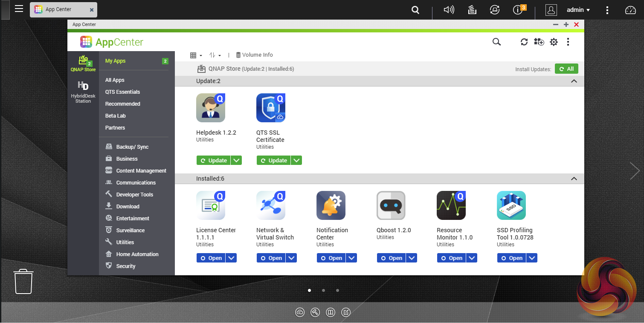Open background tasks stack icon
Screen dimensions: 644x323
pos(472,10)
